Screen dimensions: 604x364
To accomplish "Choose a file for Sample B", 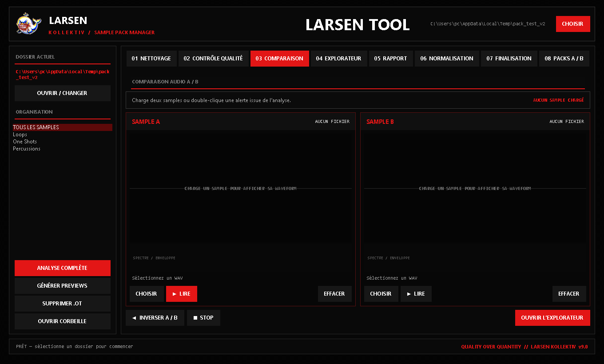I will pyautogui.click(x=381, y=294).
